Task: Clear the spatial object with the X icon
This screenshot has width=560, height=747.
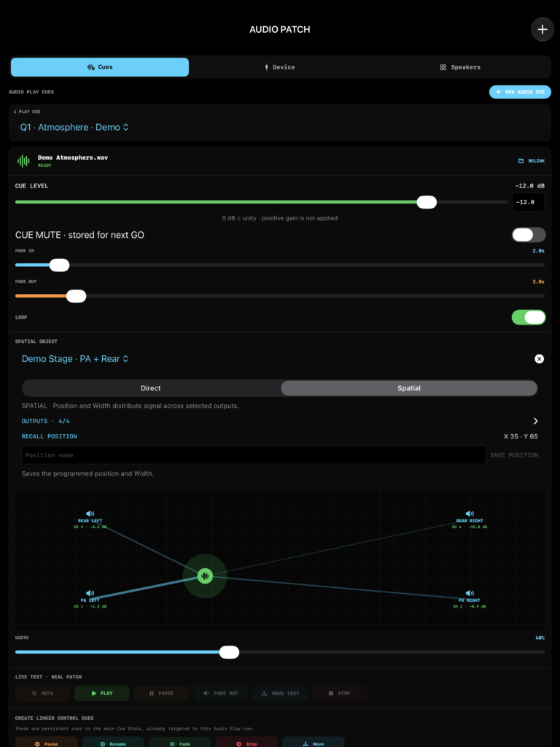Action: (539, 359)
